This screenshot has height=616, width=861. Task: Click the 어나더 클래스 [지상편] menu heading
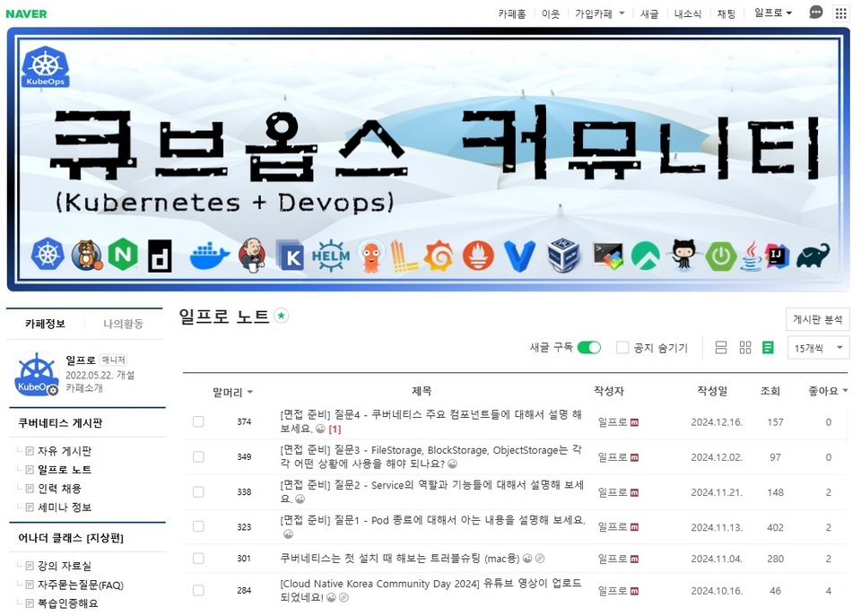(71, 538)
